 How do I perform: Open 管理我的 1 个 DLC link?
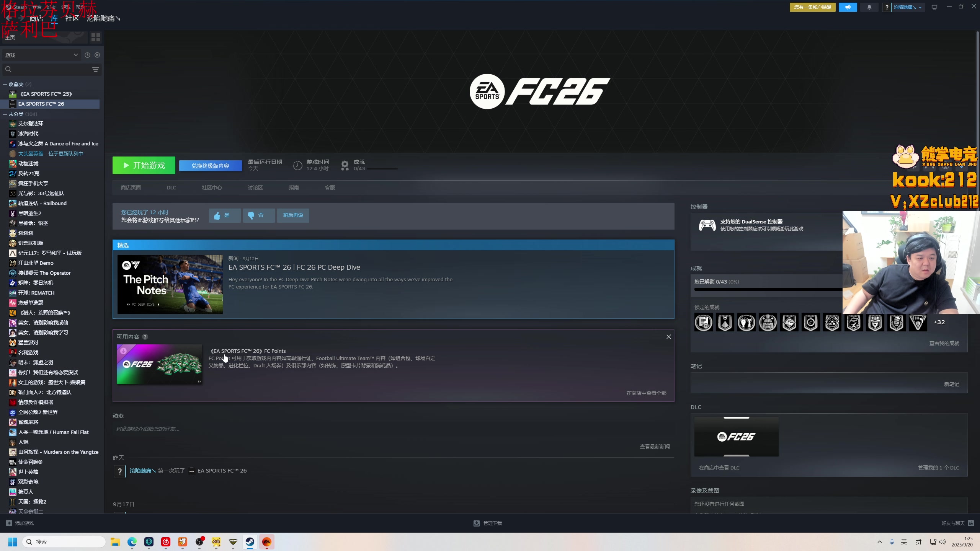pos(939,468)
